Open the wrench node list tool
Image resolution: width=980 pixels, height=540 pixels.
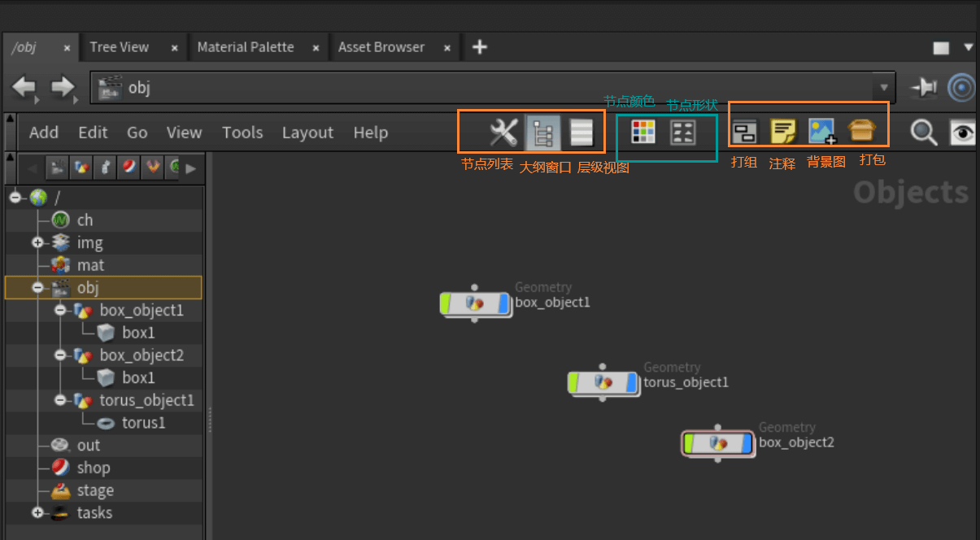[x=503, y=132]
